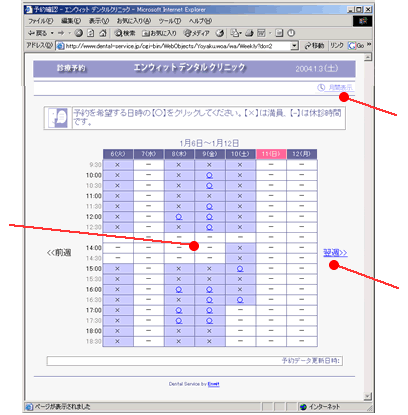Open the Back button history dropdown arrow

coord(52,33)
